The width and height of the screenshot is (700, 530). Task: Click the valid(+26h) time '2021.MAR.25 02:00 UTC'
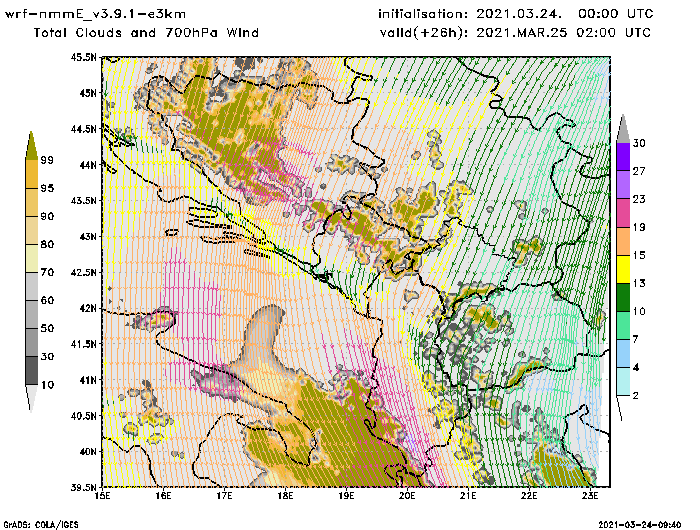click(x=563, y=33)
